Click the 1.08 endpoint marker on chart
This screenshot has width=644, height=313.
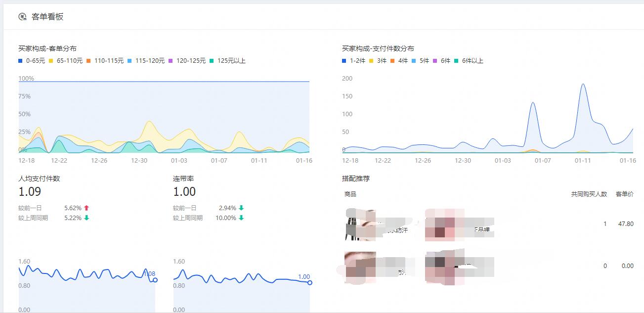(x=155, y=280)
